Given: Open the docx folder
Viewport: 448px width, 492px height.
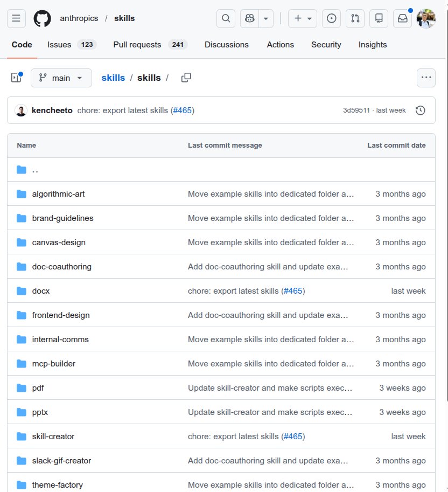Looking at the screenshot, I should pos(41,291).
